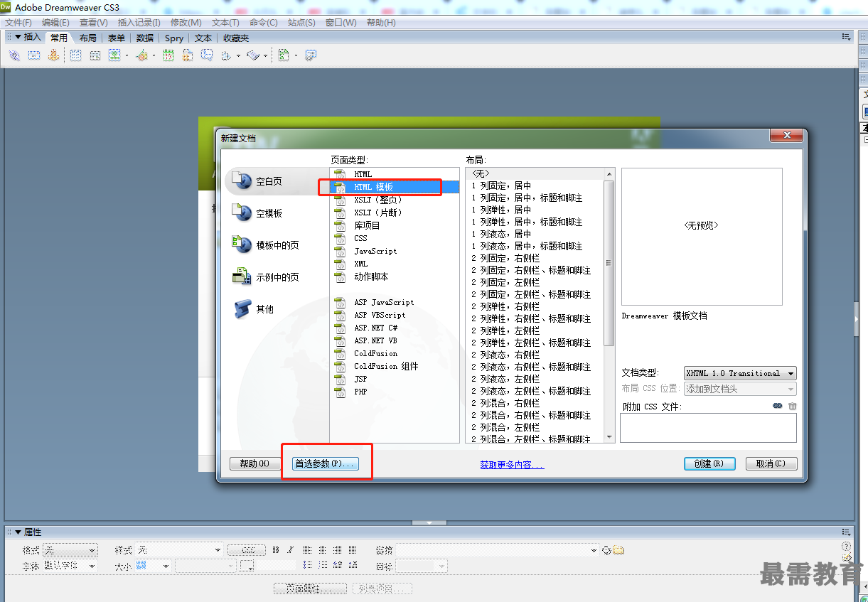
Task: Switch to the 布局 insert tab
Action: coord(87,38)
